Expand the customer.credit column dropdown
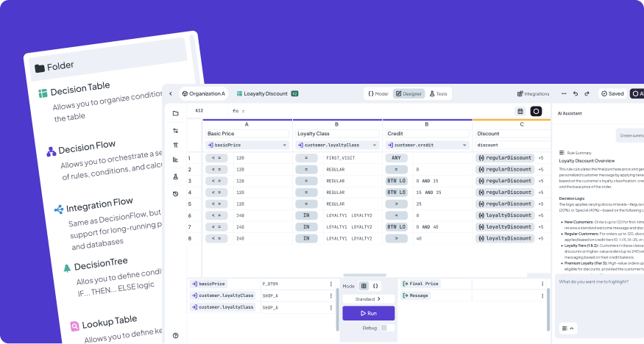The height and width of the screenshot is (344, 644). (464, 145)
